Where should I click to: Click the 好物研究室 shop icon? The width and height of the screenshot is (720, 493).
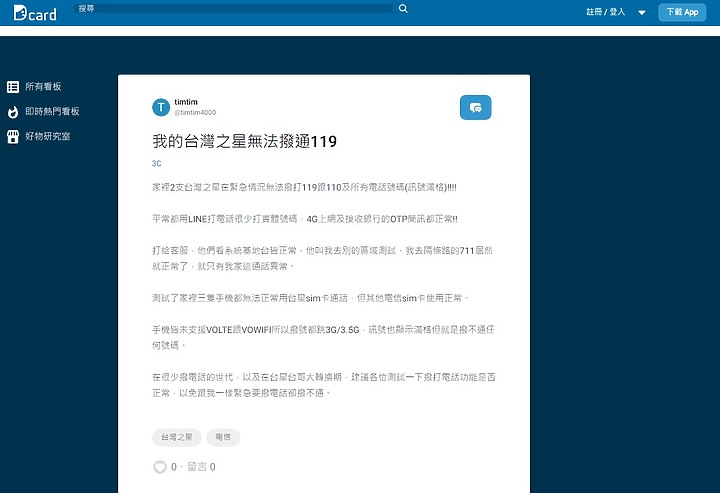click(13, 136)
